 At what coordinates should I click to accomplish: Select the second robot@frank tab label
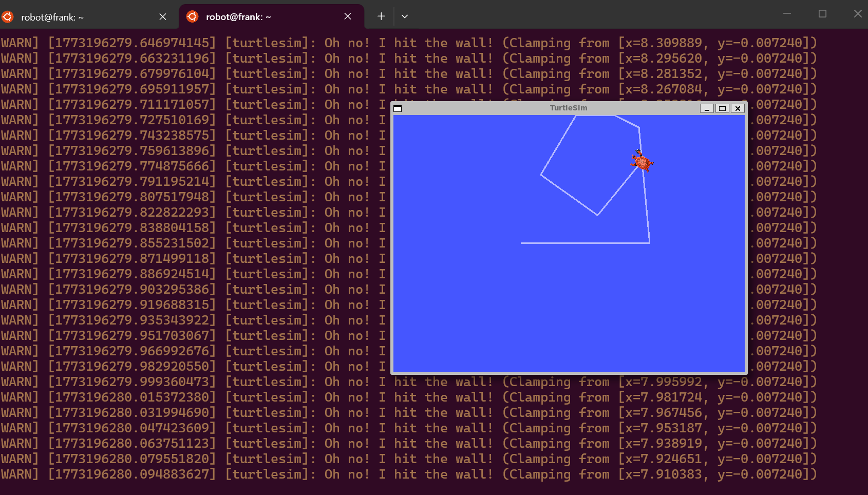click(238, 17)
